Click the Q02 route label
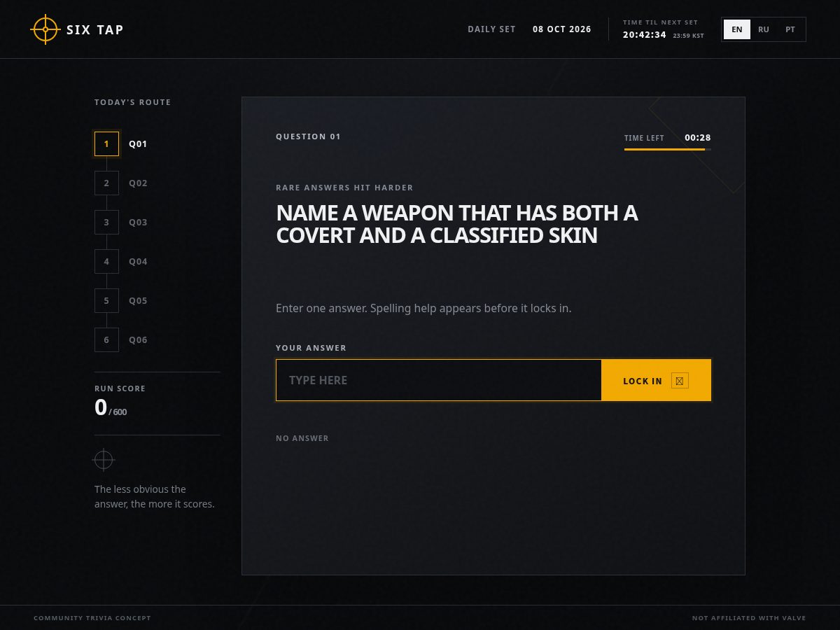 tap(138, 183)
